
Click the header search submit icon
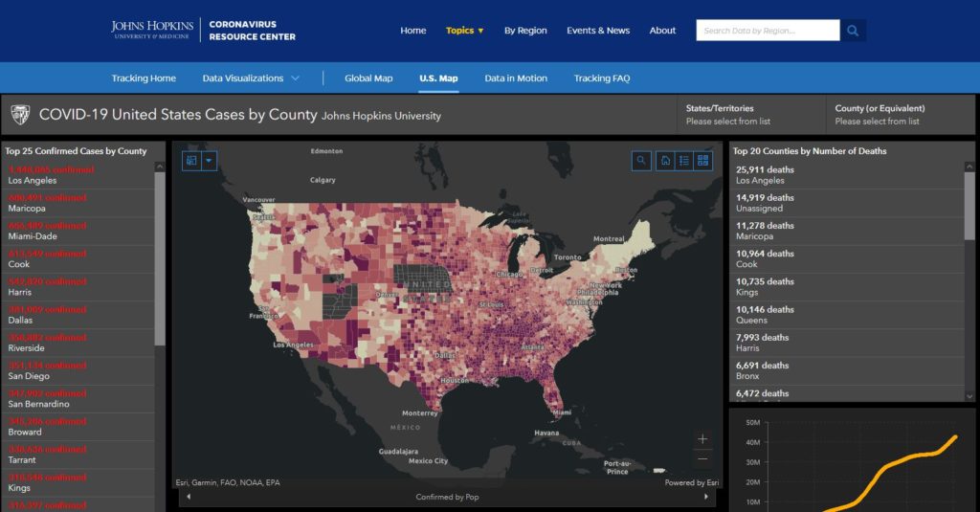[x=853, y=30]
